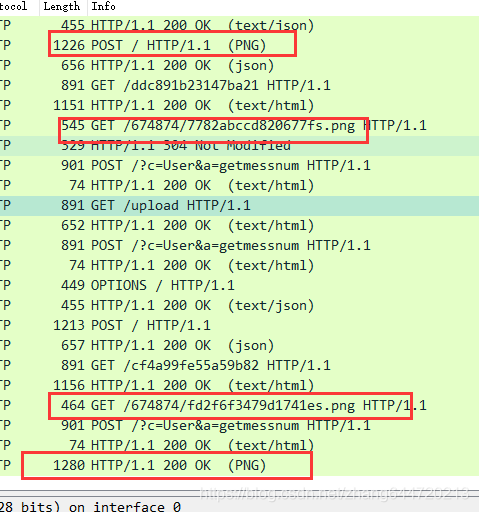Select the 1226 POST / HTTP/1.1 (PNG) packet
Viewport: 479px width, 512px height.
pos(239,45)
